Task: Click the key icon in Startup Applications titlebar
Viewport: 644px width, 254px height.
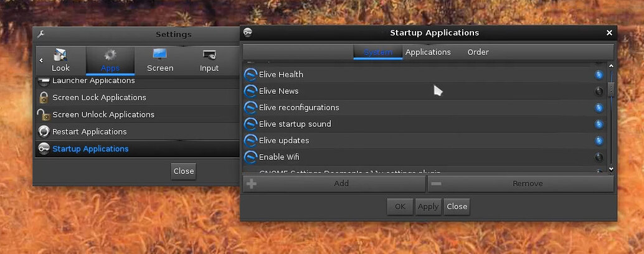Action: [248, 33]
